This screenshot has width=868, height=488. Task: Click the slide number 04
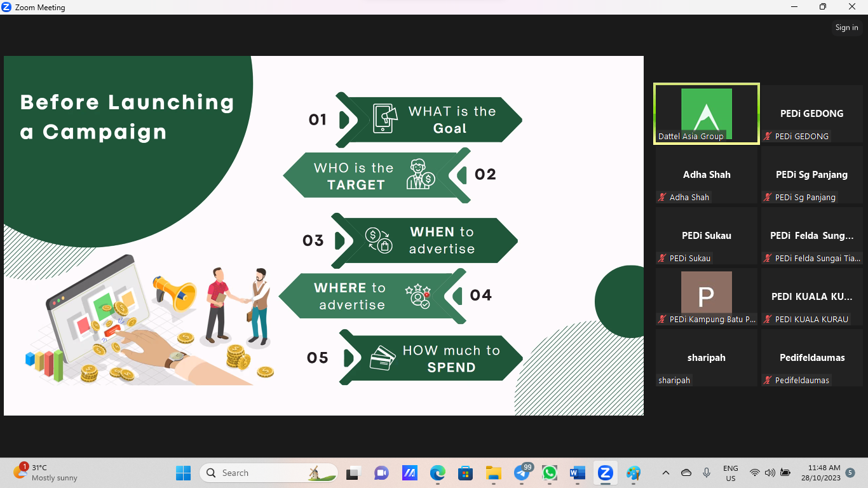pyautogui.click(x=481, y=295)
